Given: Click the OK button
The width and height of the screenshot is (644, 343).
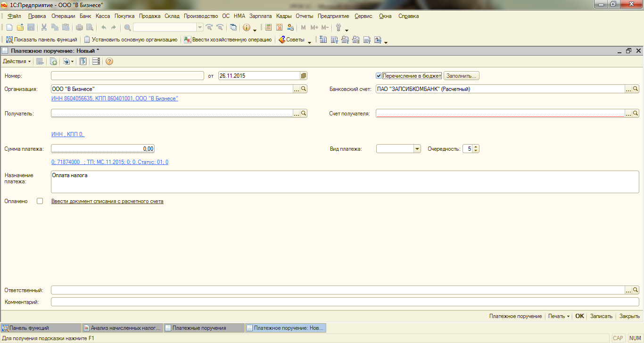Looking at the screenshot, I should click(579, 316).
